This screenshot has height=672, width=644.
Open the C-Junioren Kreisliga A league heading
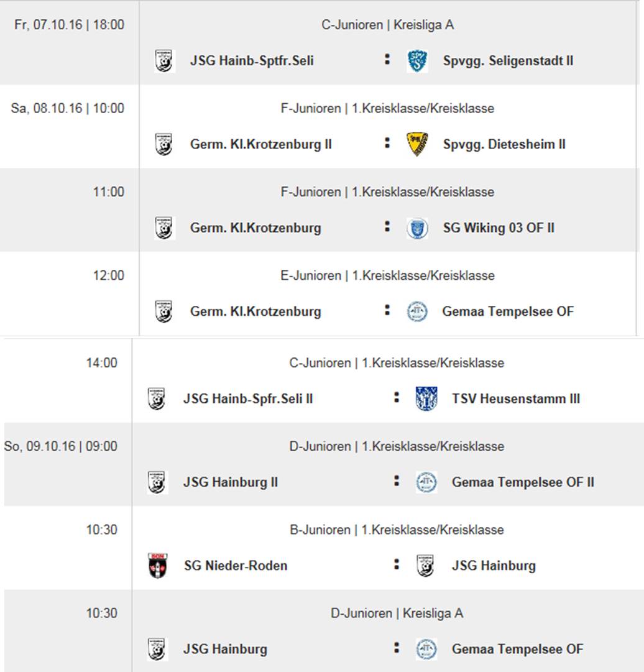(x=387, y=25)
